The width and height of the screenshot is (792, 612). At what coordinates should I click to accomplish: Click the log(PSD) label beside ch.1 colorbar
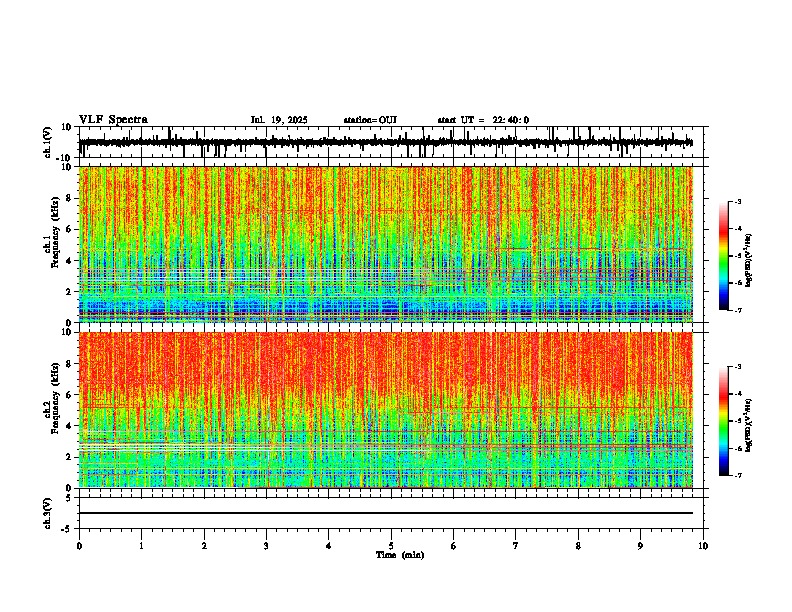pos(749,260)
